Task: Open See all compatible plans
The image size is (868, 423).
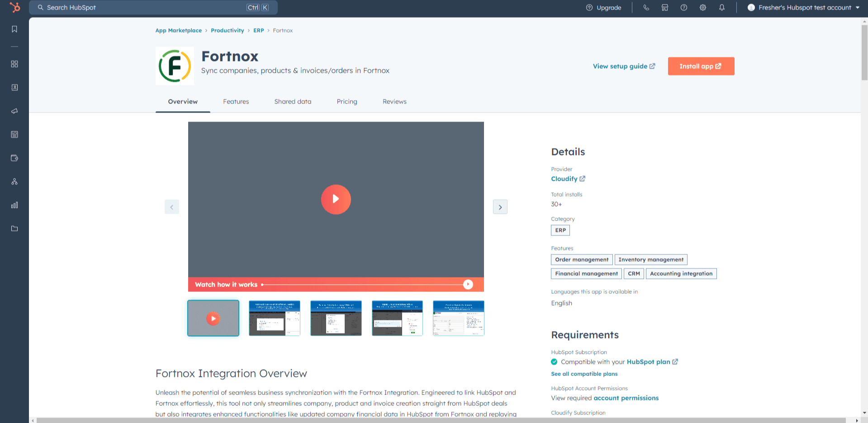Action: pyautogui.click(x=584, y=374)
